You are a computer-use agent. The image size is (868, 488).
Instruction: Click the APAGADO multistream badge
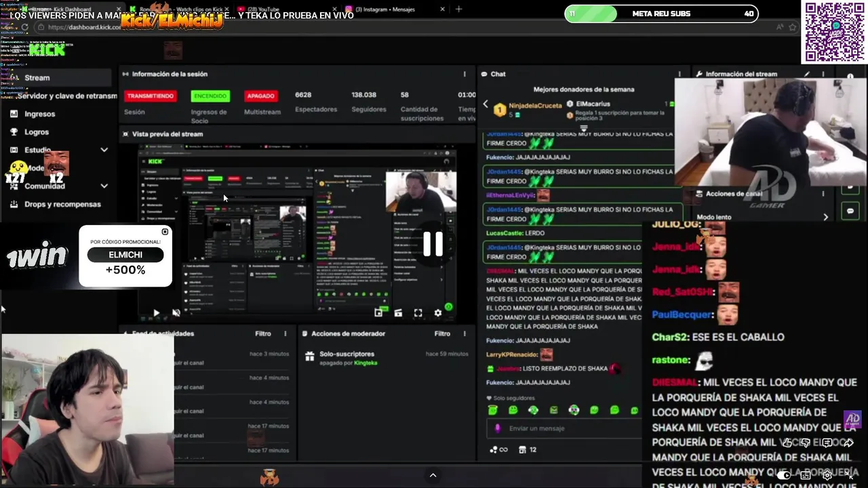[x=260, y=96]
